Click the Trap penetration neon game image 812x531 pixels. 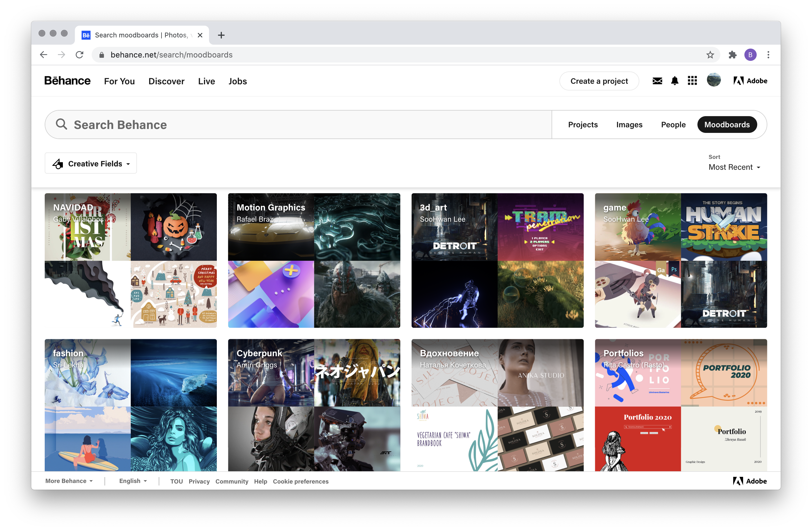[540, 227]
